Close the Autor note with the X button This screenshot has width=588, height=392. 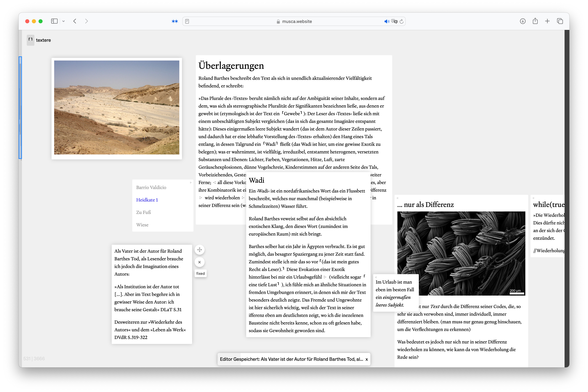pos(199,262)
